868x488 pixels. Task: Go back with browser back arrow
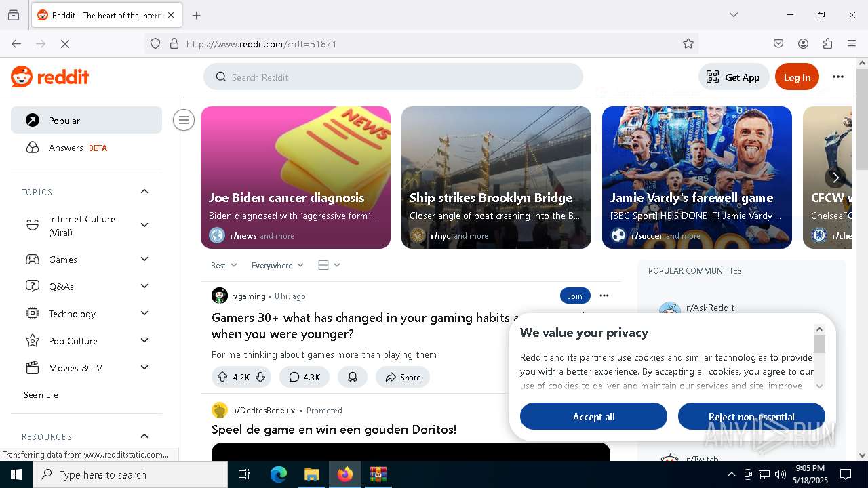click(16, 43)
